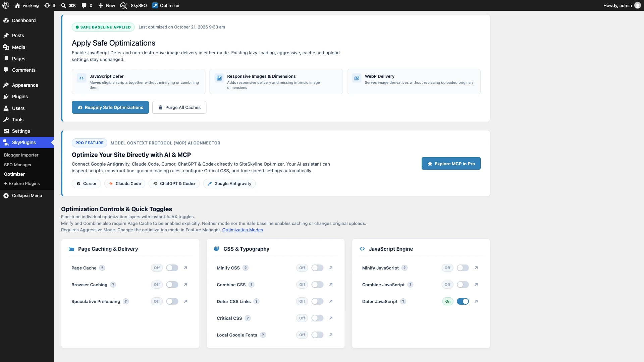
Task: Open Combine JavaScript settings arrow icon
Action: click(476, 285)
